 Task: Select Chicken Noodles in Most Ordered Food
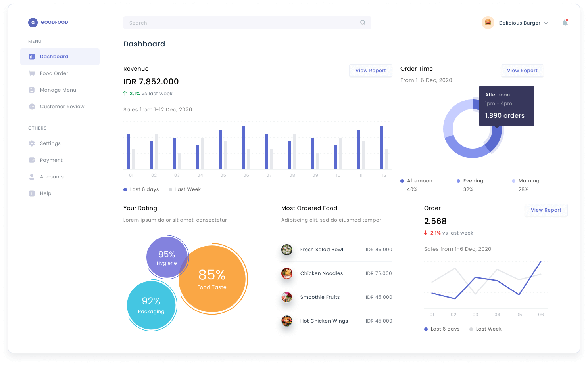coord(321,273)
